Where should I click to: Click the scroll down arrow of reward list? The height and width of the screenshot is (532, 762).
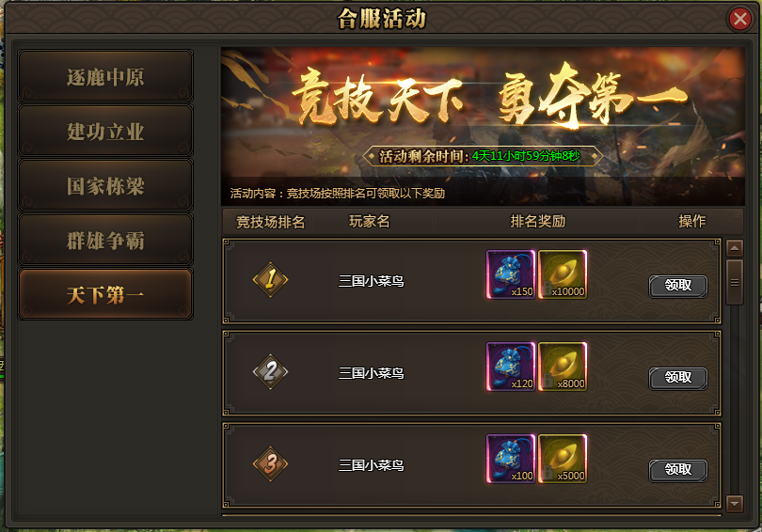click(x=735, y=504)
